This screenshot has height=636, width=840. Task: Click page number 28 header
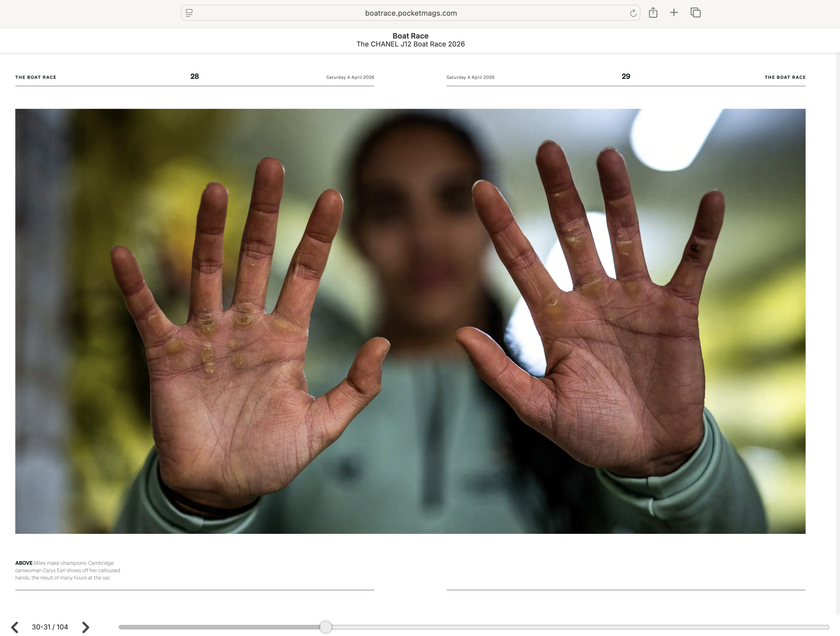(194, 76)
